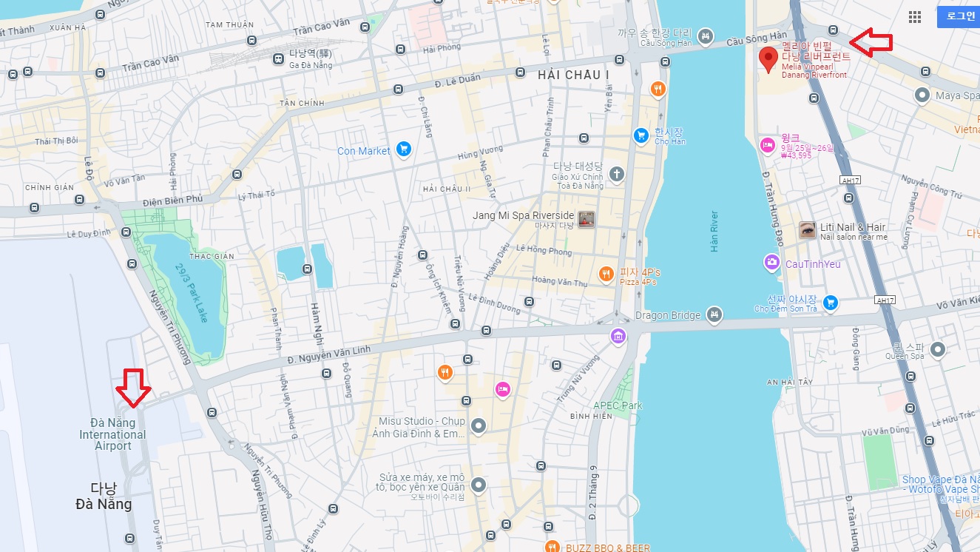The height and width of the screenshot is (552, 980).
Task: Select the purple museum icon near Dragon Bridge
Action: coord(618,337)
